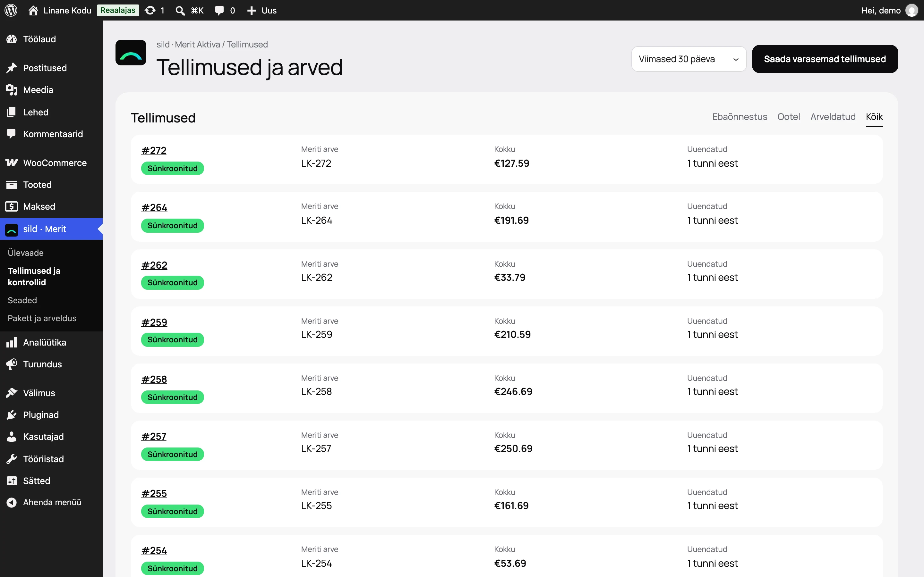Expand the Viimased 30 päeva dropdown
The width and height of the screenshot is (924, 577).
[689, 59]
